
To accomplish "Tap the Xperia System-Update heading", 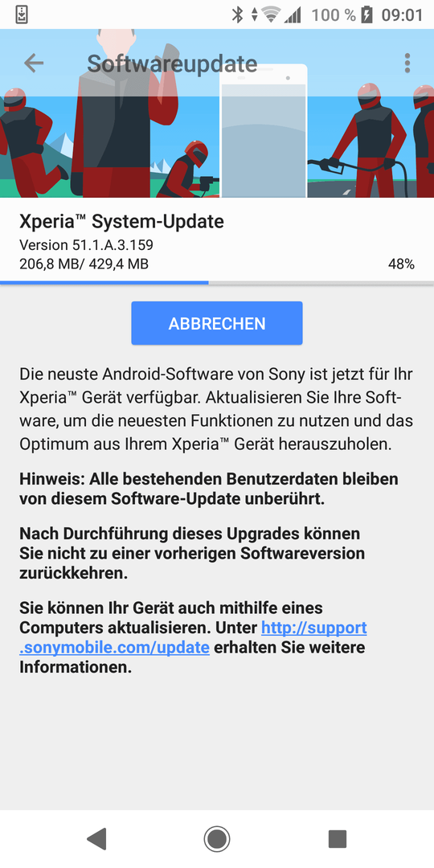I will click(x=122, y=222).
